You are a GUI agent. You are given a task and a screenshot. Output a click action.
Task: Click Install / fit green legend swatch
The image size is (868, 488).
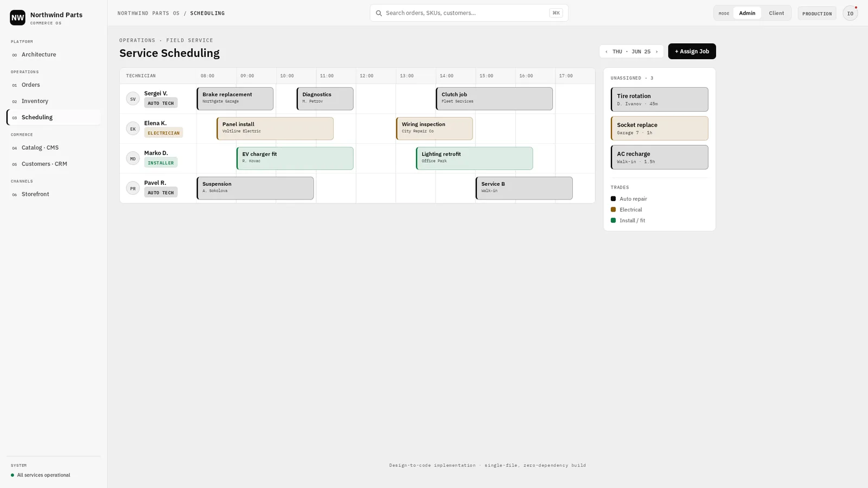(x=613, y=221)
